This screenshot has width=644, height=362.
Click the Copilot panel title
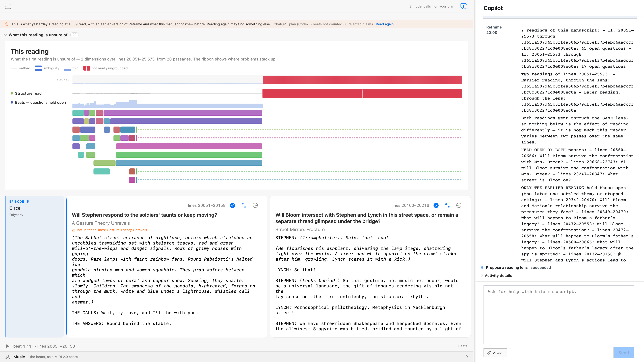click(x=493, y=8)
